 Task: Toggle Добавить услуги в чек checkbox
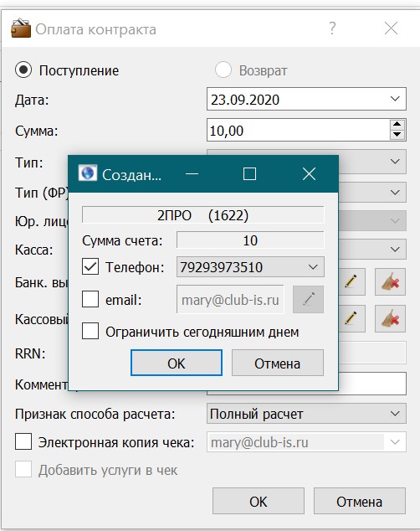pos(23,469)
